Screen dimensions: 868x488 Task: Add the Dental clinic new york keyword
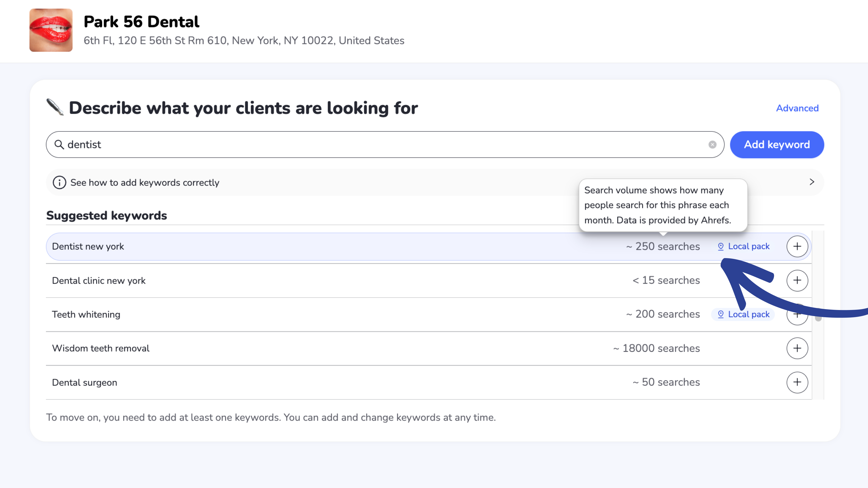(797, 280)
